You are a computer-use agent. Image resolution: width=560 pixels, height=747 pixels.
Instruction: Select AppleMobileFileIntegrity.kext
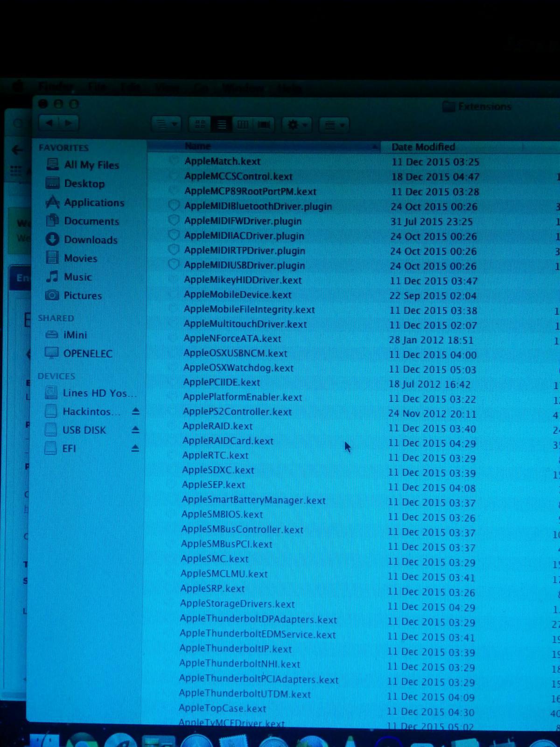(249, 310)
